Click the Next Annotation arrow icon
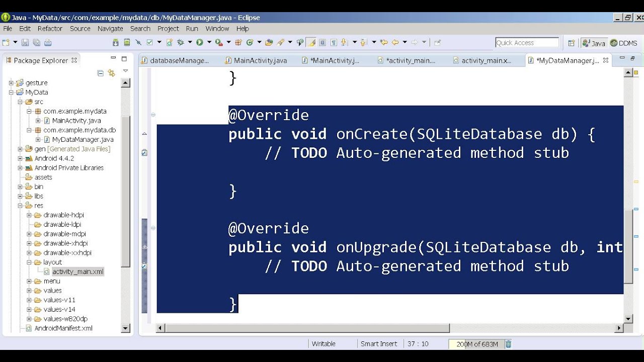Viewport: 644px width, 362px height. tap(344, 43)
